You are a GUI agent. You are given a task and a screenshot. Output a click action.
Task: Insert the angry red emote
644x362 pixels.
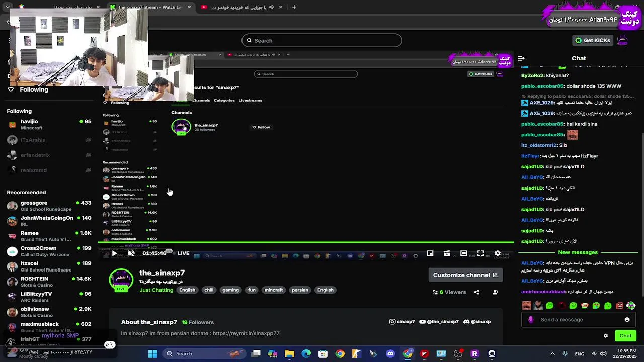coord(619,305)
